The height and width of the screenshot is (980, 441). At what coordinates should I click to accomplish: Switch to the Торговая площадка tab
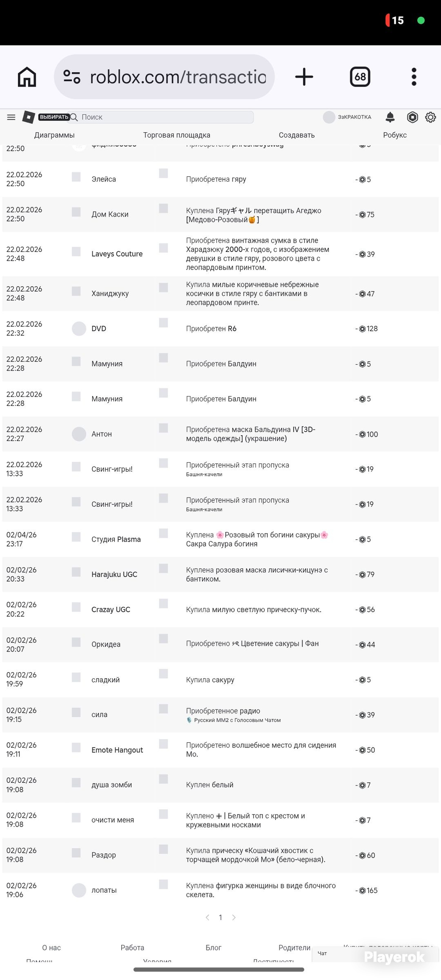click(176, 135)
